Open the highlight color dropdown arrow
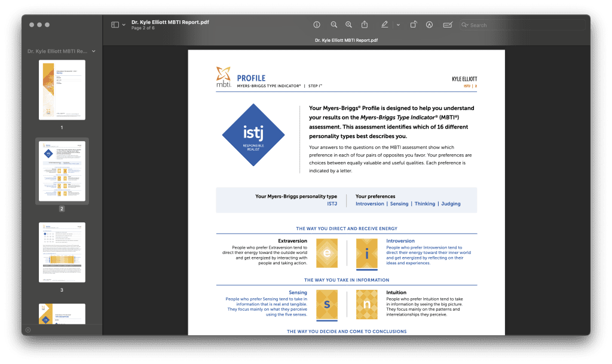This screenshot has height=364, width=612. [x=398, y=25]
